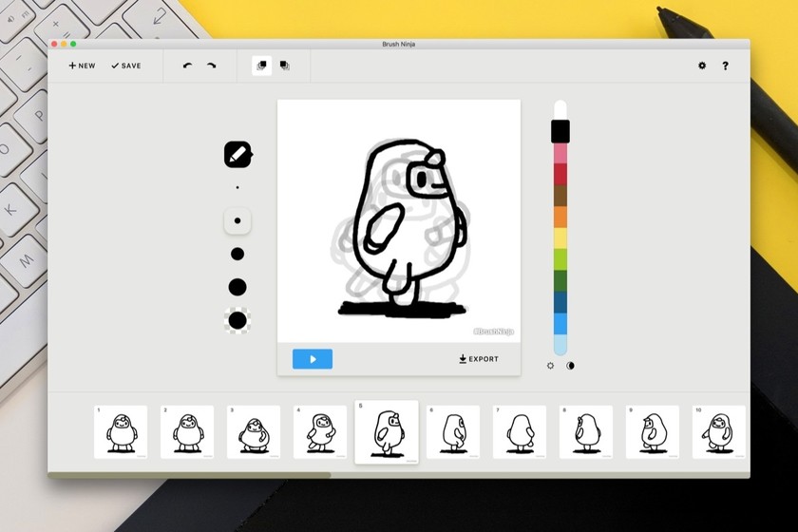798x532 pixels.
Task: Open settings gear icon
Action: click(x=702, y=66)
